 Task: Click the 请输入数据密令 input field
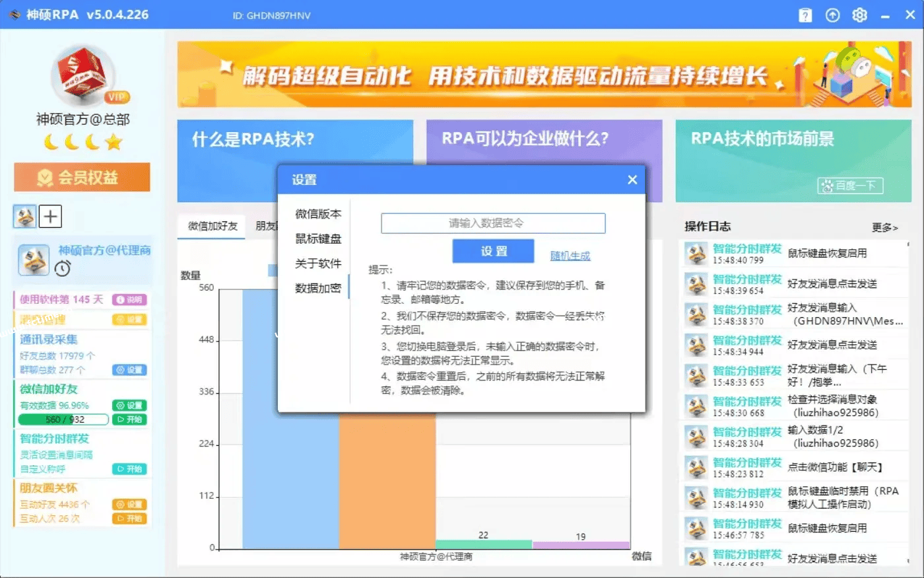pos(493,223)
